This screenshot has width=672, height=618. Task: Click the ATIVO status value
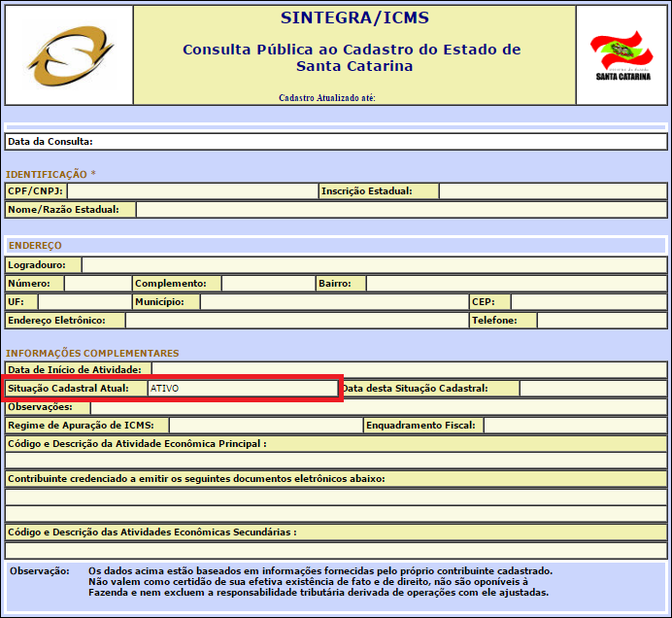(165, 389)
